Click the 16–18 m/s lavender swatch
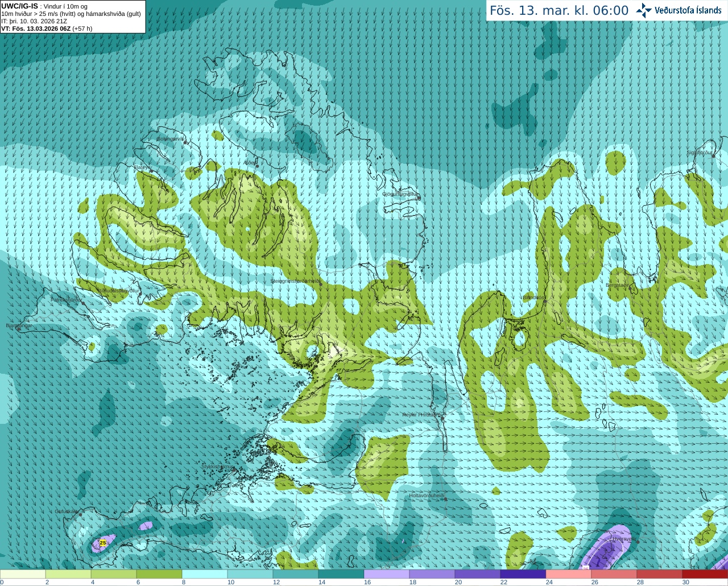The height and width of the screenshot is (586, 728). pos(387,574)
